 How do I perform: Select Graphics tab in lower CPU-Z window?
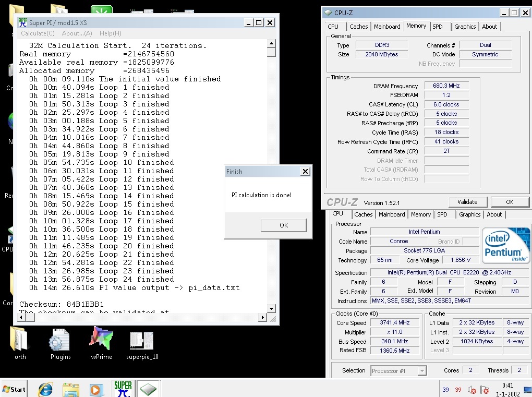pos(469,214)
